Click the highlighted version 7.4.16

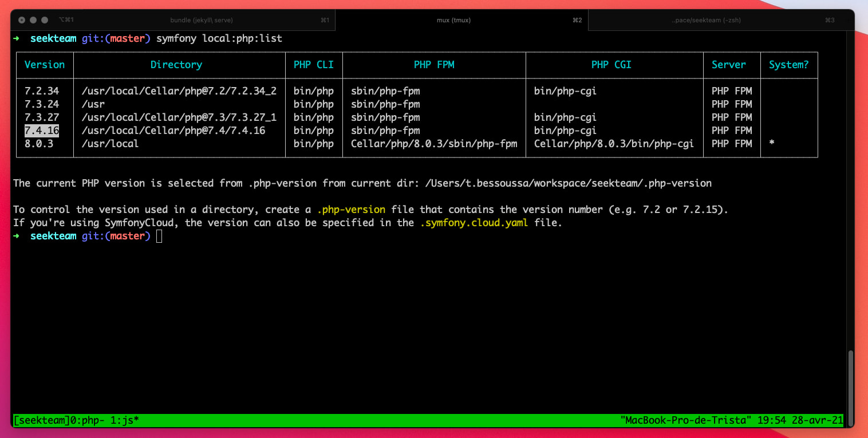click(x=42, y=131)
